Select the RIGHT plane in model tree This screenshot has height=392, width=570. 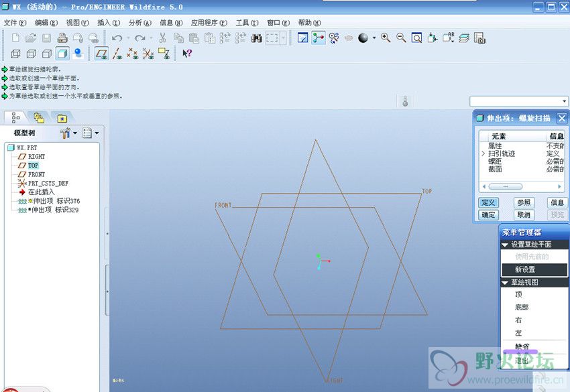(x=36, y=157)
